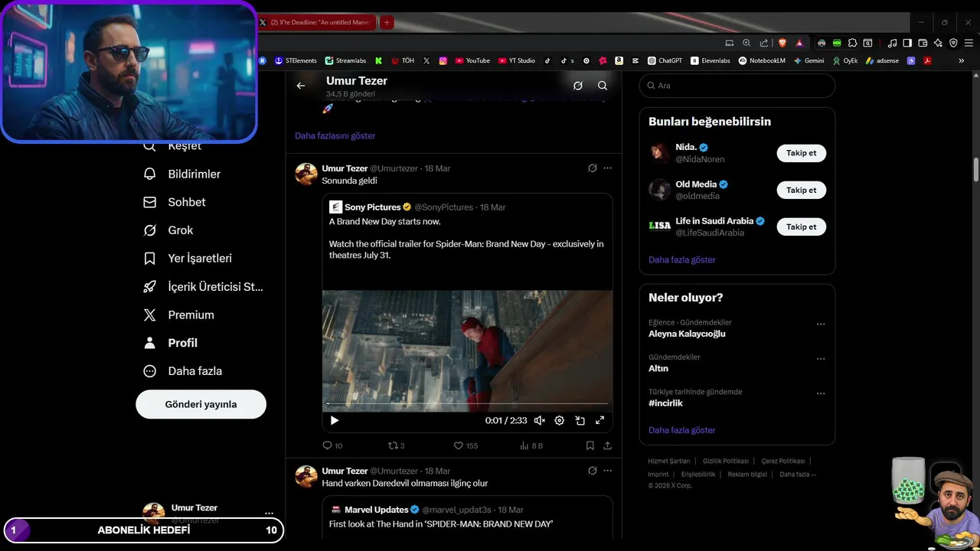The height and width of the screenshot is (551, 980).
Task: Unmute the trailer video sound
Action: [x=540, y=420]
